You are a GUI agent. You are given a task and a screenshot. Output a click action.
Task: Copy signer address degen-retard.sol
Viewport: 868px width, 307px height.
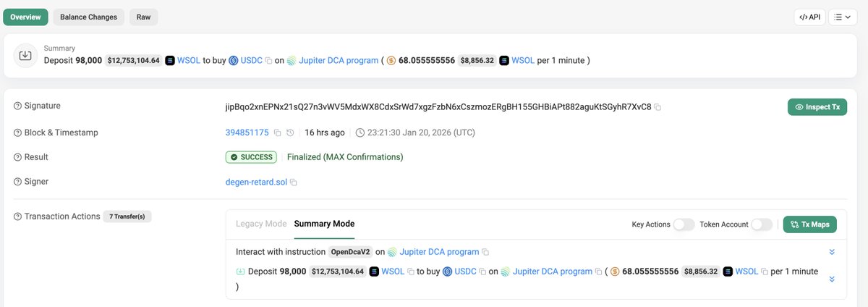click(294, 182)
